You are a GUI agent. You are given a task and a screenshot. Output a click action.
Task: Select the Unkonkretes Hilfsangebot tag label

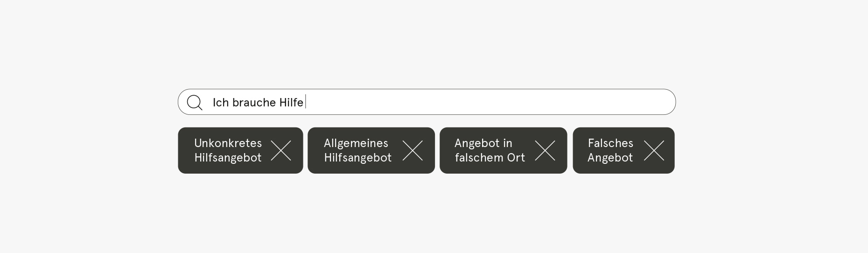[228, 150]
